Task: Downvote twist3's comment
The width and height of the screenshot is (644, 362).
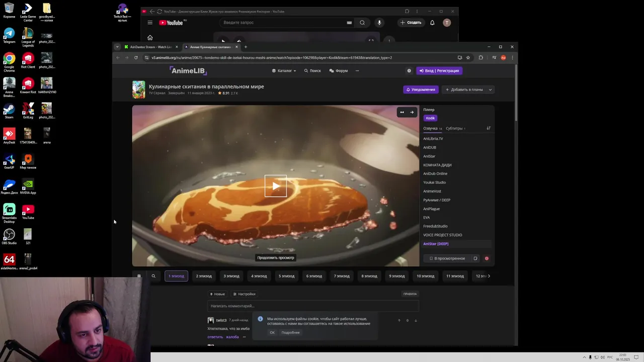Action: pos(416,320)
